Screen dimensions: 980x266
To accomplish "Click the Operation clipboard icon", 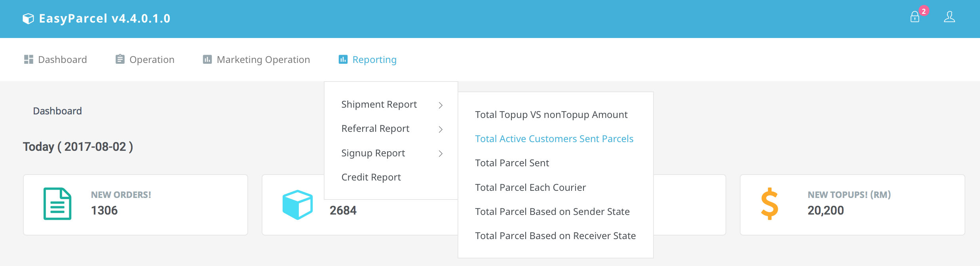I will pos(120,59).
